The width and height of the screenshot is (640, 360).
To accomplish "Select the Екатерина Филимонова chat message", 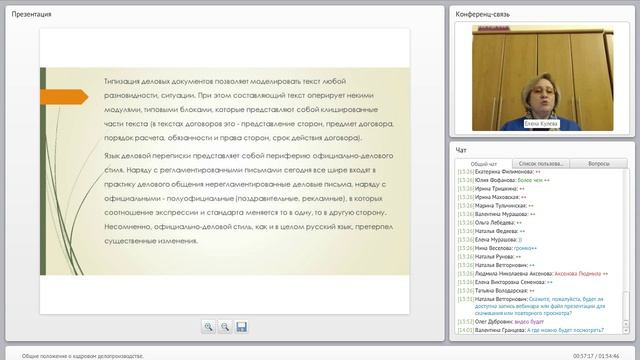I will tap(499, 172).
